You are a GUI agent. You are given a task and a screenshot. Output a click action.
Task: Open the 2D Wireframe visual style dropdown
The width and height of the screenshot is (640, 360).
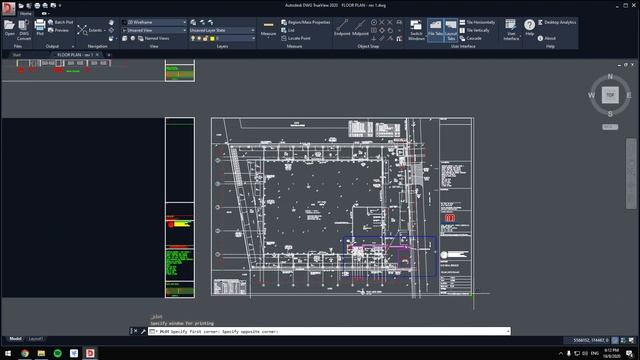tap(153, 22)
